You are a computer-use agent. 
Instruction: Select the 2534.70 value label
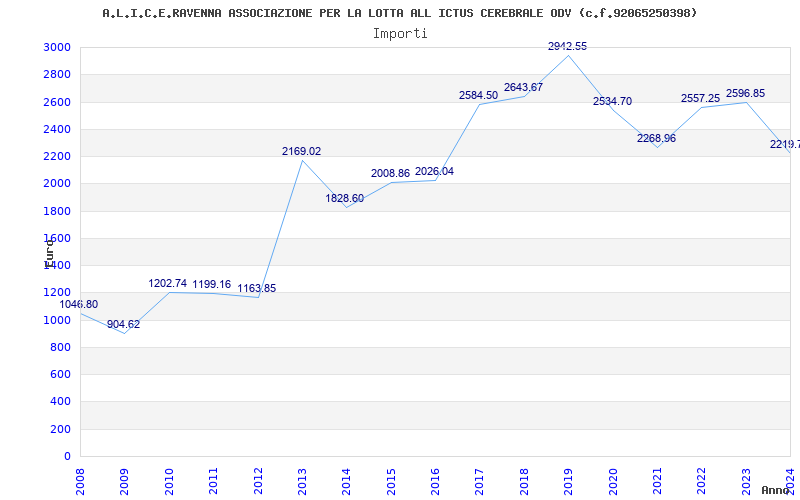(x=612, y=102)
